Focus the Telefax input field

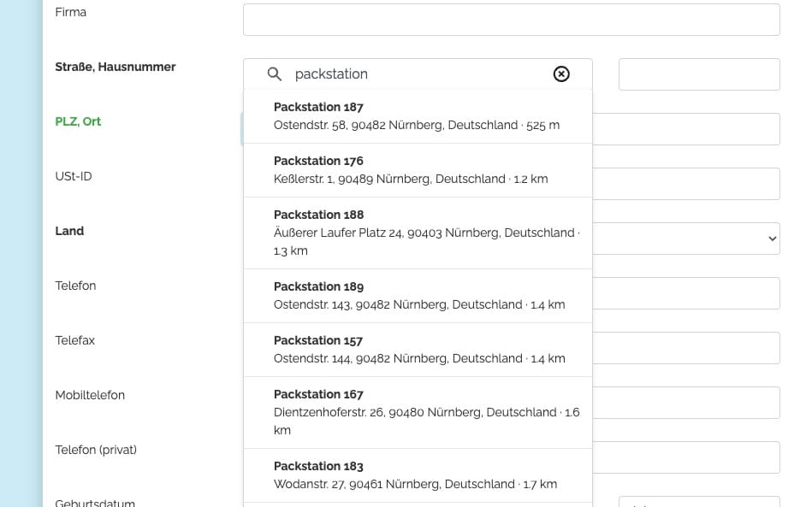coord(685,348)
